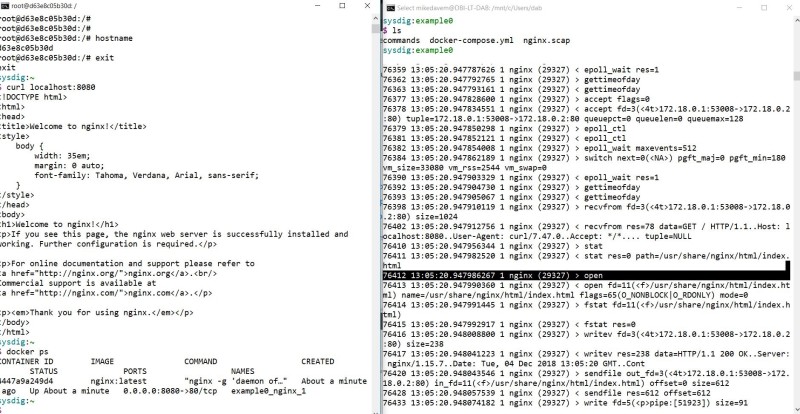Viewport: 800px width, 414px height.
Task: Click the container name 'example0_nginx_1'
Action: (268, 391)
